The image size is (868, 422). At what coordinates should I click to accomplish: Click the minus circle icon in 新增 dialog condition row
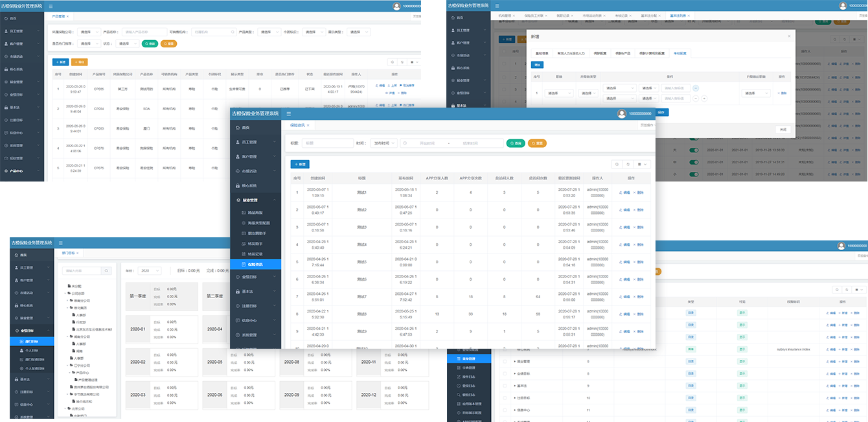pyautogui.click(x=696, y=88)
